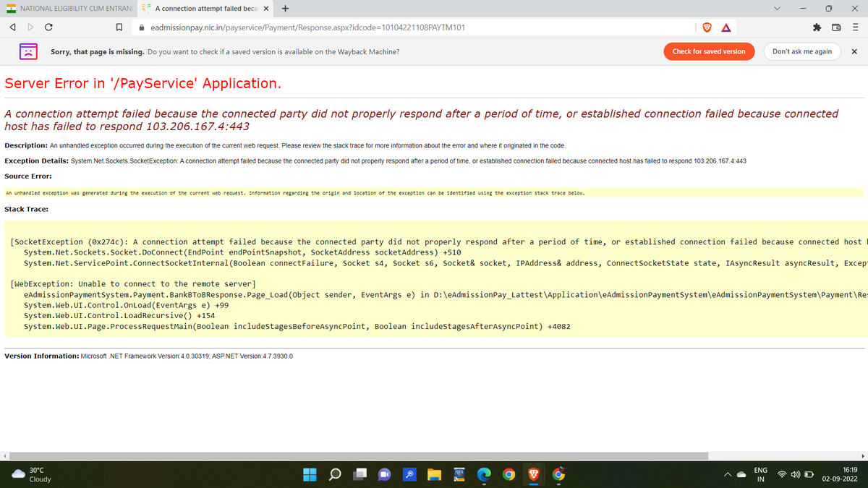Click the 'Source Error:' label
This screenshot has width=868, height=488.
(x=27, y=176)
